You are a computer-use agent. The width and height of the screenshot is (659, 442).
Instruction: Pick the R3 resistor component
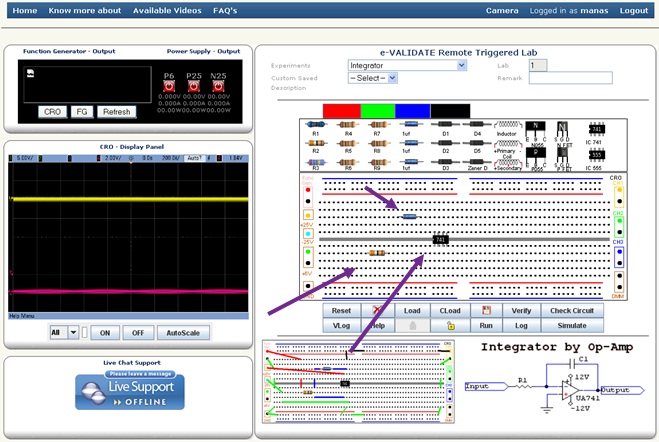click(316, 162)
